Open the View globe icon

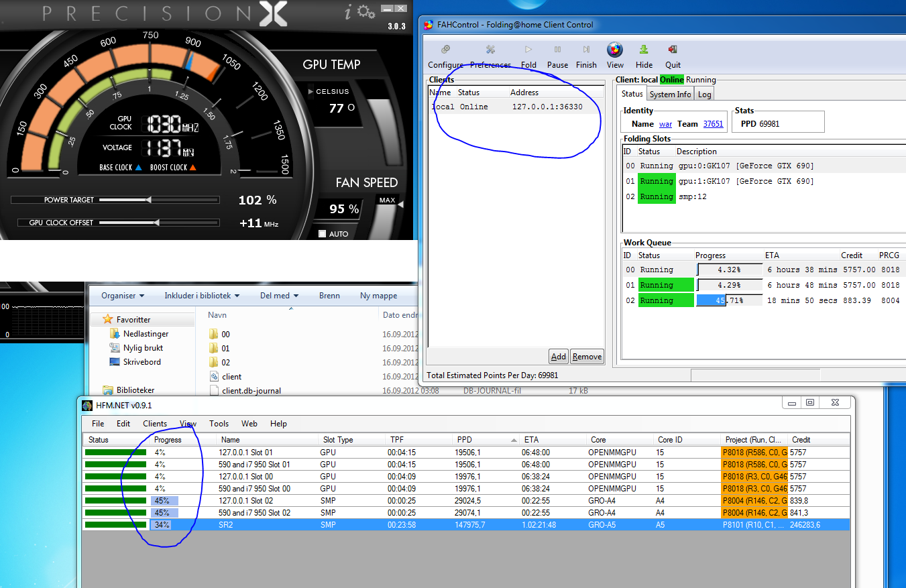tap(615, 50)
